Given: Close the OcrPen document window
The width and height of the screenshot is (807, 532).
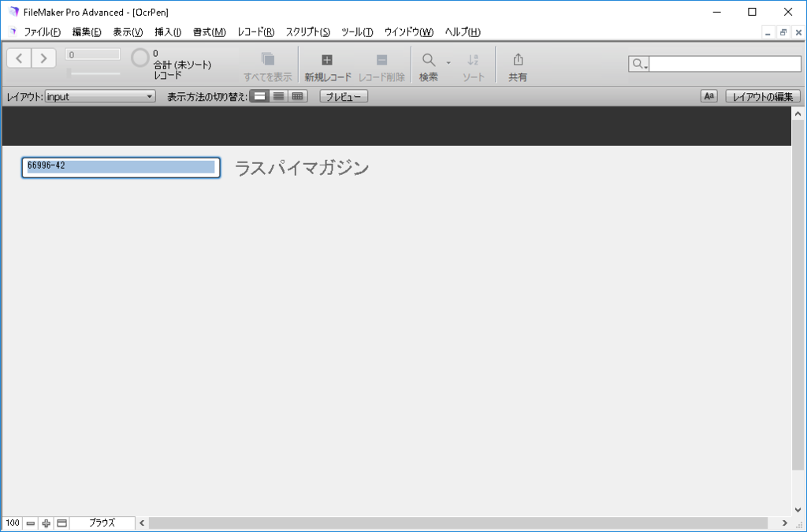Looking at the screenshot, I should point(798,32).
